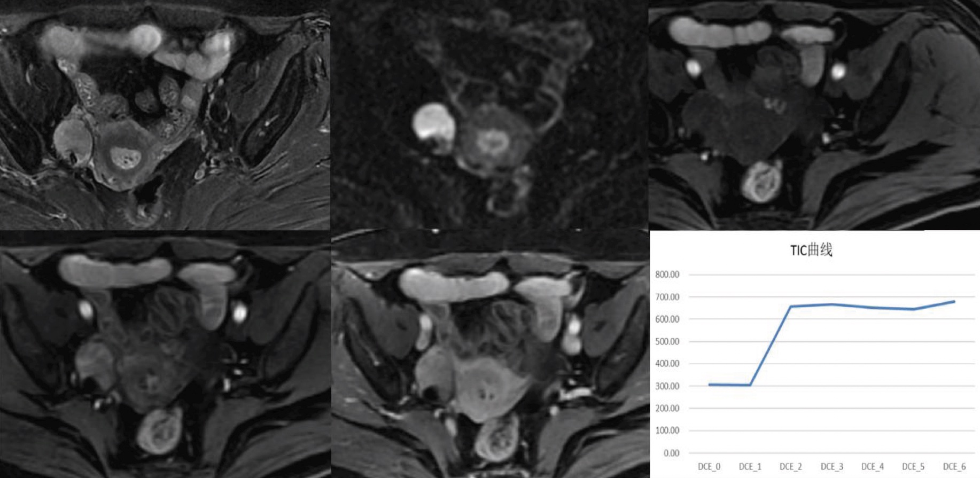Screen dimensions: 980x478
Task: Select the bottom-left contrast MRI image
Action: (165, 355)
